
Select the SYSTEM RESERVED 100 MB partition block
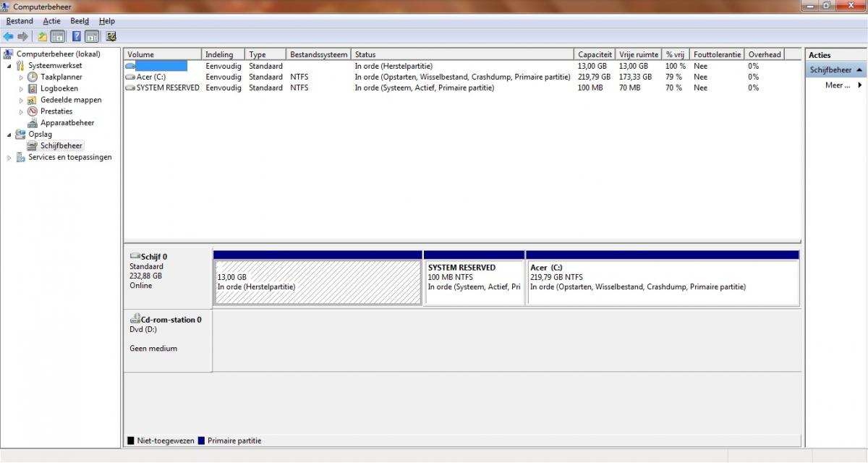(x=475, y=282)
